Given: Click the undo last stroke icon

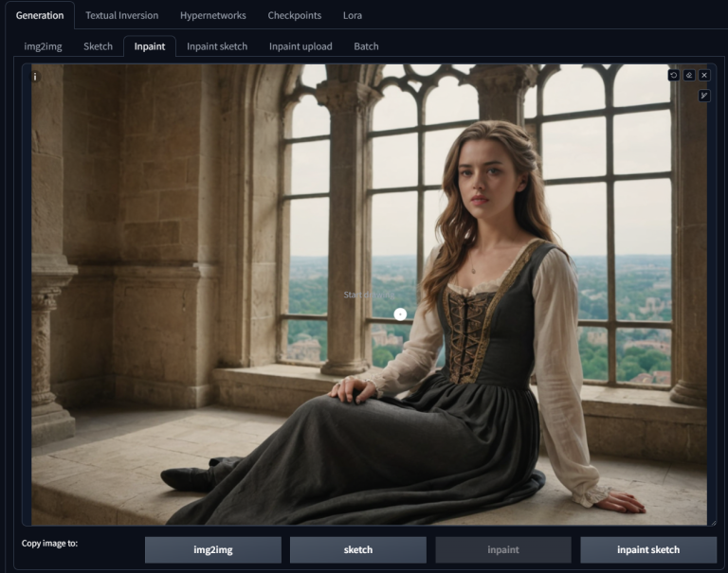Looking at the screenshot, I should [674, 75].
